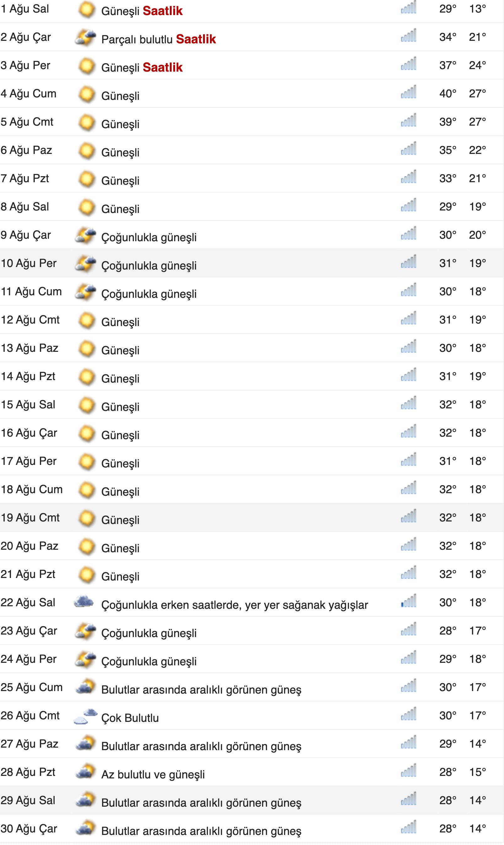Select the bar chart indicator for 4 Ağu Cum
504x845 pixels.
click(x=408, y=94)
